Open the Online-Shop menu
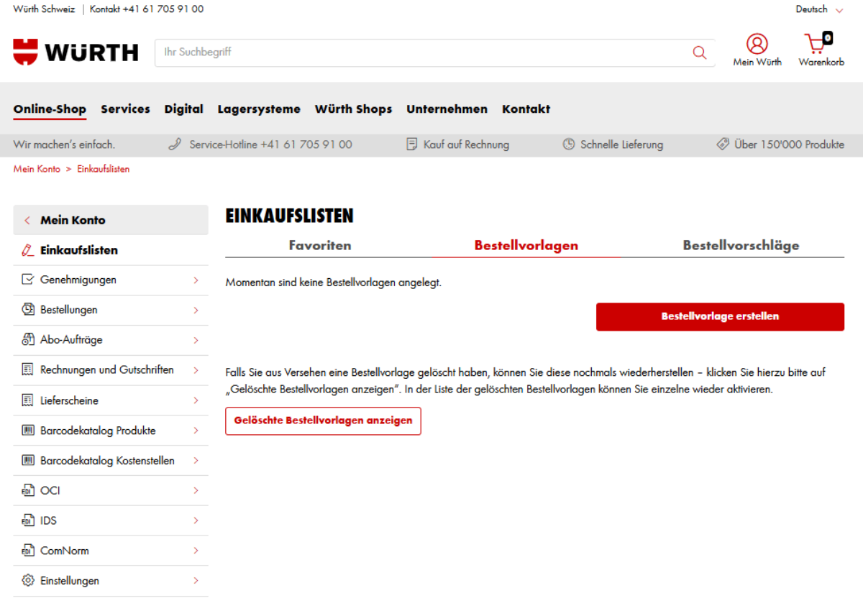 click(50, 109)
